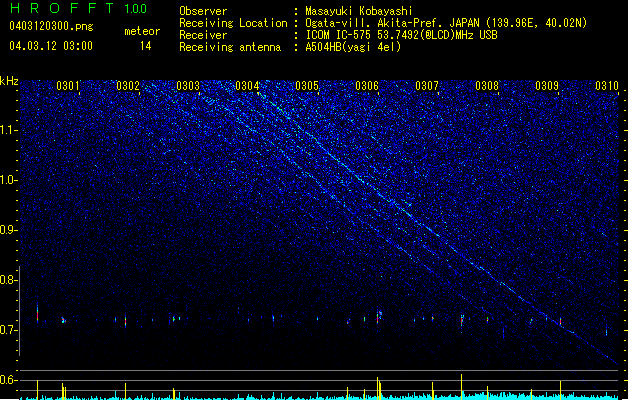The image size is (629, 400).
Task: Click the 0.9 kHz axis label
Action: click(x=9, y=230)
